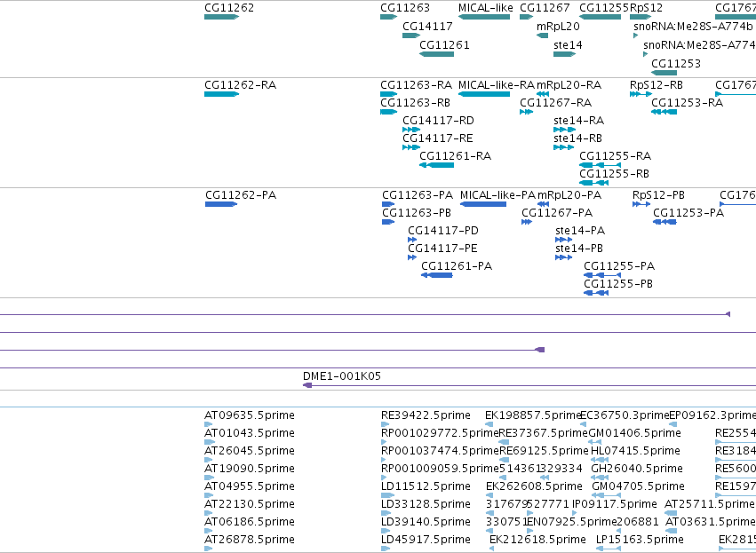Click protein mRpL20-PA label
The image size is (756, 553).
569,195
